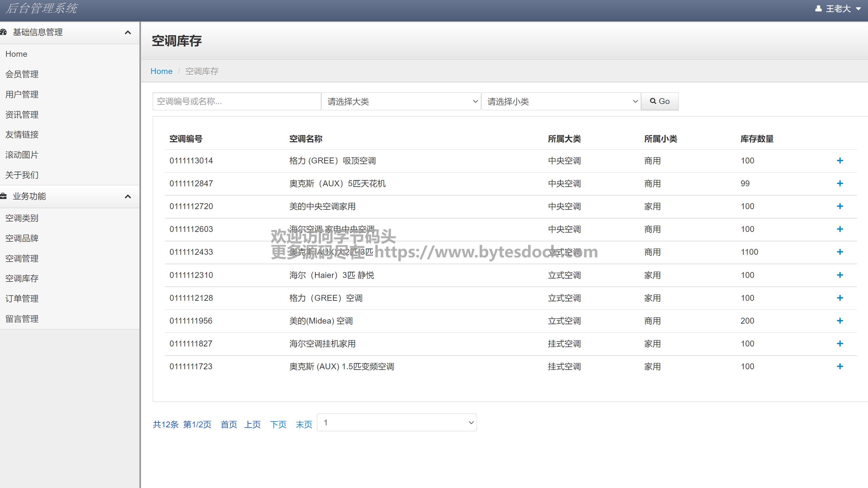Click plus icon for 奥克斯 5匹天花机 row

tap(840, 184)
